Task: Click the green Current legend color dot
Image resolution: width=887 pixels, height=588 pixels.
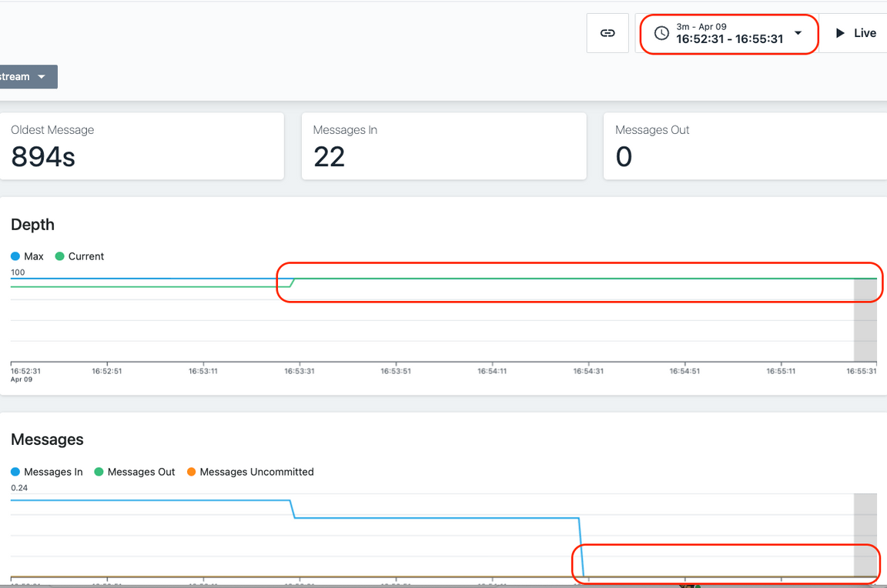Action: (x=59, y=256)
